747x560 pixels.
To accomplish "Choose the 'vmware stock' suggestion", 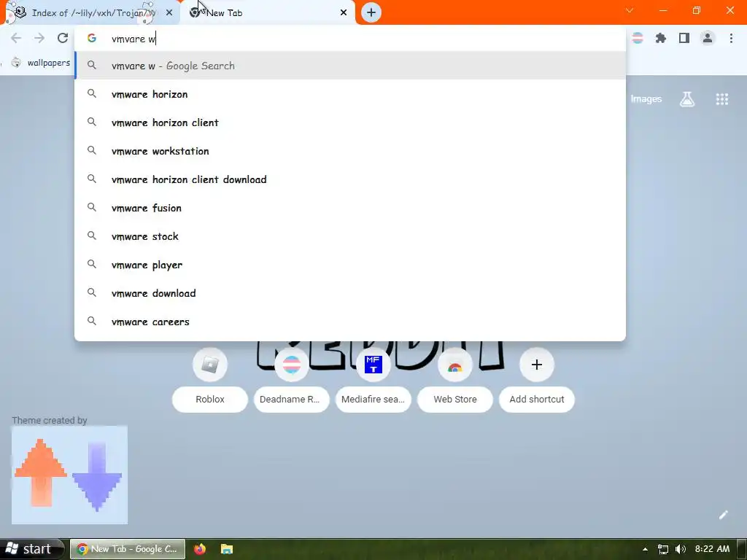I will tap(350, 236).
